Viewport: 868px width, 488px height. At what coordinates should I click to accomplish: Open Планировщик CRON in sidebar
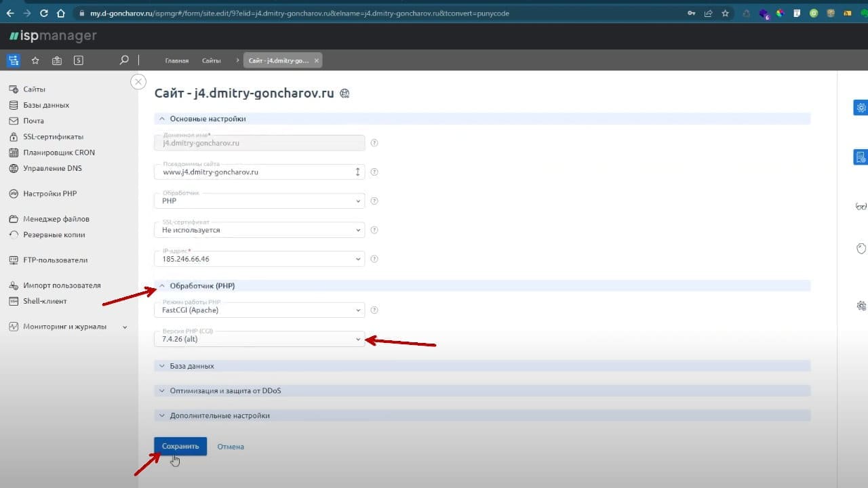pos(59,152)
